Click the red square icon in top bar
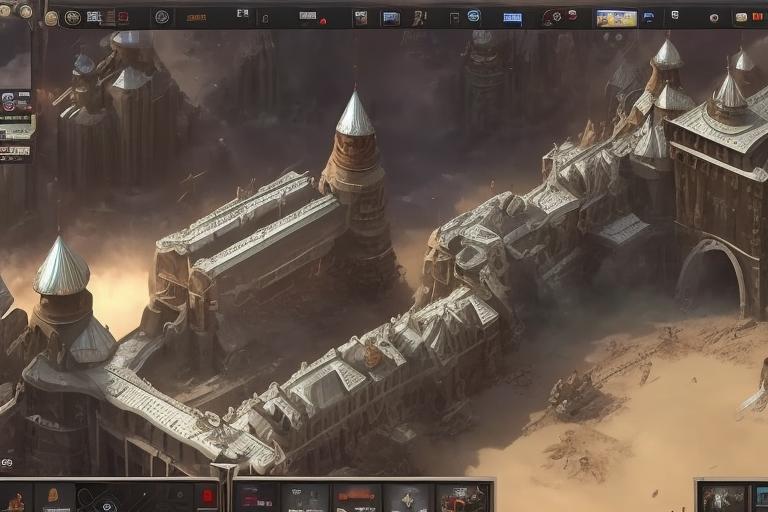The image size is (768, 512). click(123, 18)
